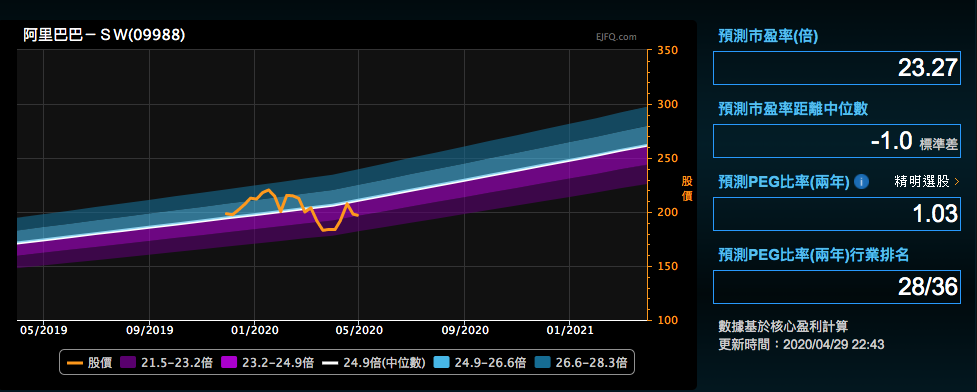
Task: Click the 預測市盈率距離中位數 heading
Action: pyautogui.click(x=793, y=109)
